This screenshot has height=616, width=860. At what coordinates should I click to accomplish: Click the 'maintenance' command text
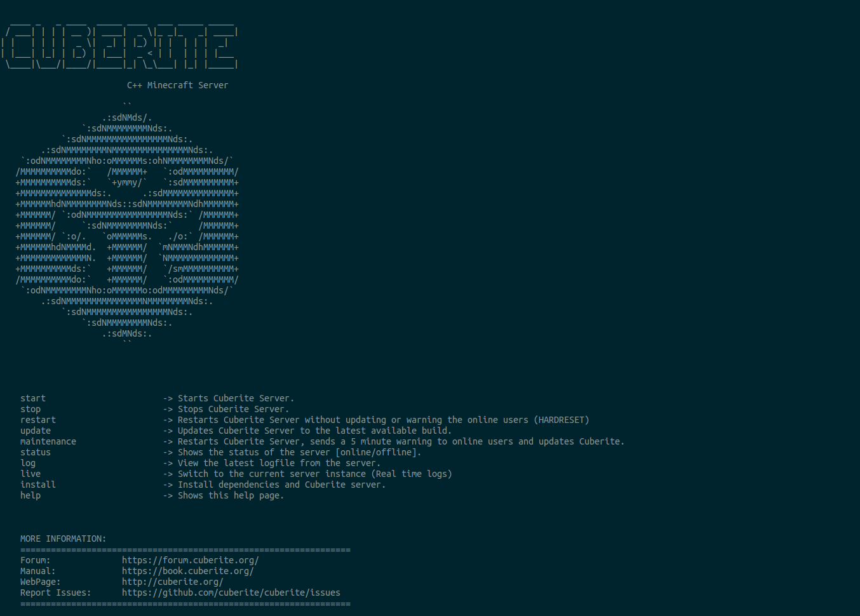(x=48, y=441)
